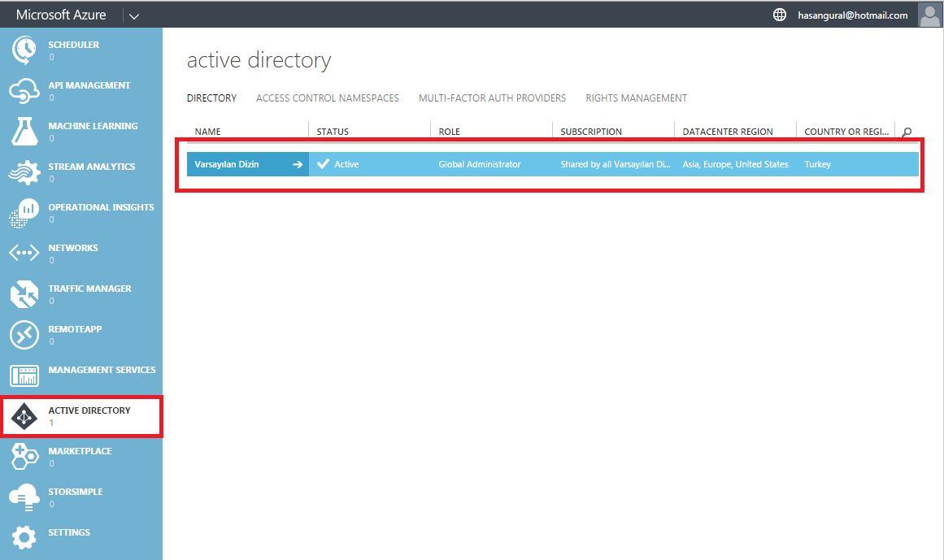Click the hasangural@hotmail.com account name
The height and width of the screenshot is (560, 944).
coord(852,15)
